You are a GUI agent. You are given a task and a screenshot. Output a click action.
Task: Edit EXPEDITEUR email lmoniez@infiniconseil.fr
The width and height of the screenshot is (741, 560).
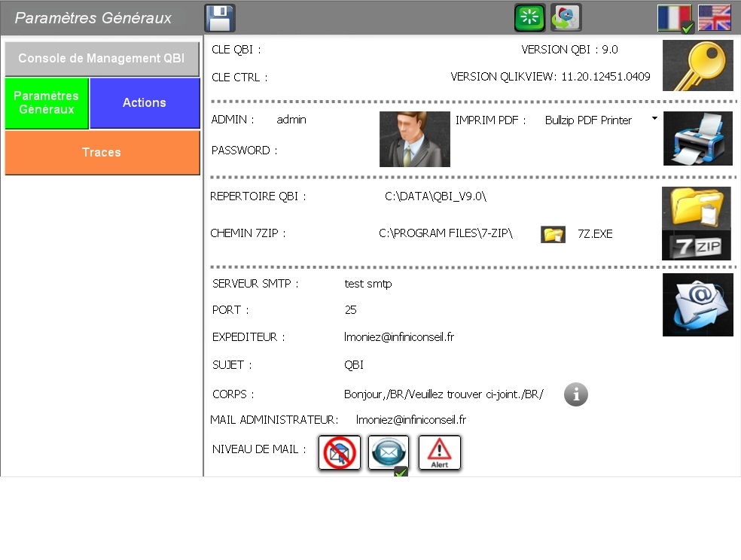coord(399,337)
